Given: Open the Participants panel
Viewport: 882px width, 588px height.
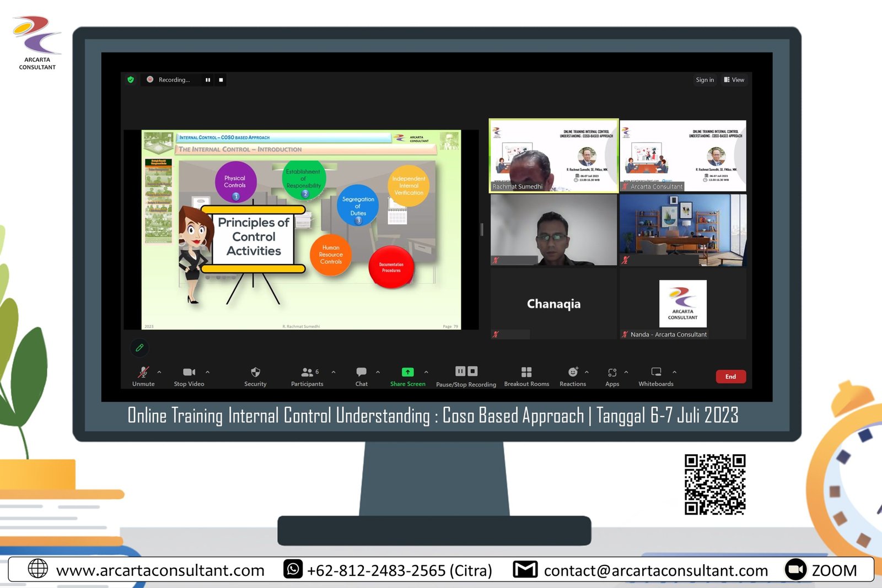Looking at the screenshot, I should click(307, 373).
